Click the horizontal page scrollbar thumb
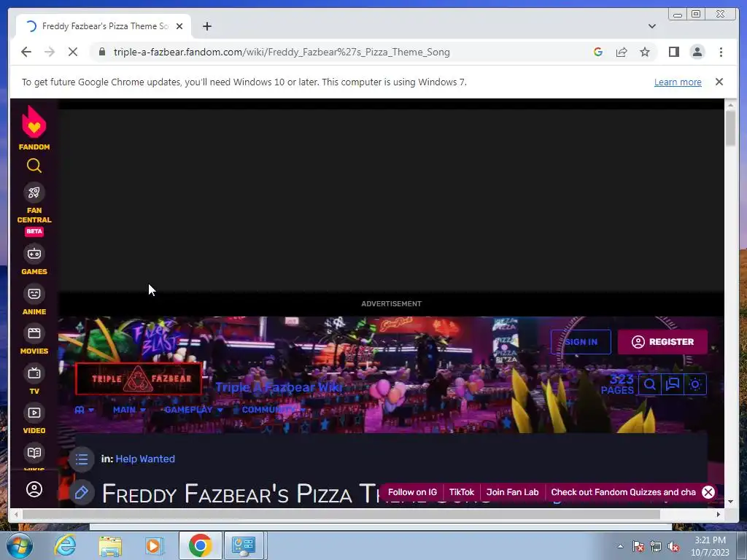Viewport: 747px width, 560px height. click(341, 514)
